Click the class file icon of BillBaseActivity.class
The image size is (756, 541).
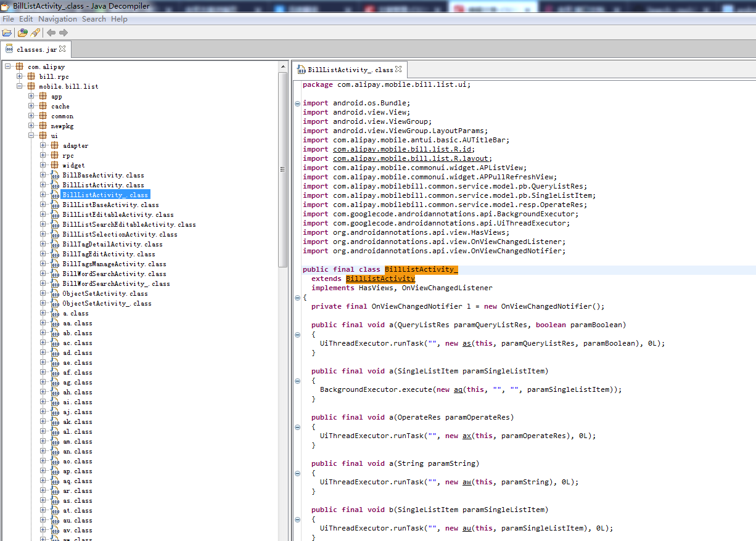tap(55, 175)
